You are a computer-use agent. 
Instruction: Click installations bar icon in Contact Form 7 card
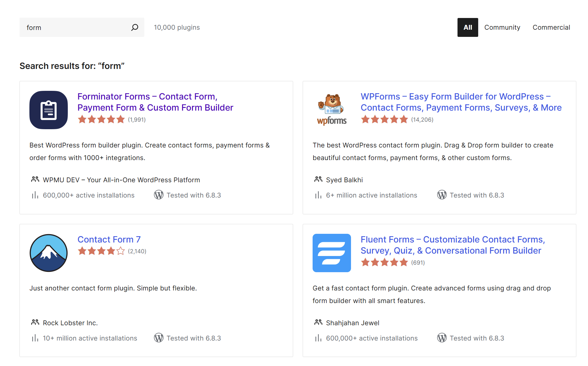[35, 338]
